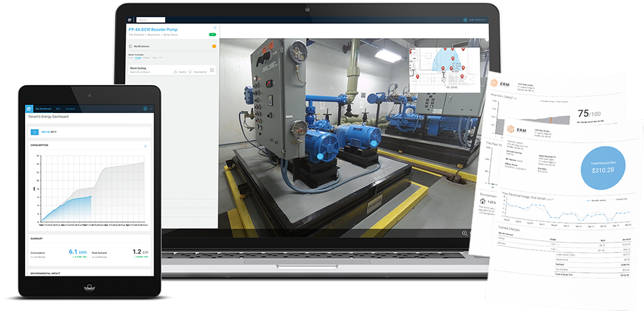Click the app logo in laptop header
The height and width of the screenshot is (311, 644).
click(x=129, y=20)
